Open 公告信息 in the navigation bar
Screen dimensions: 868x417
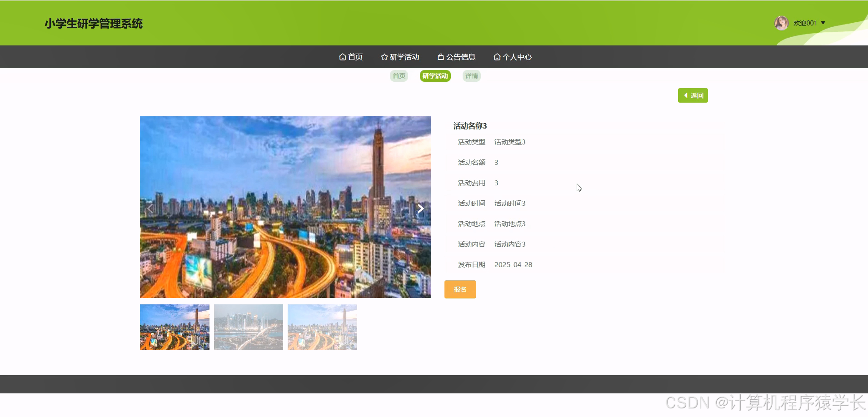click(456, 57)
